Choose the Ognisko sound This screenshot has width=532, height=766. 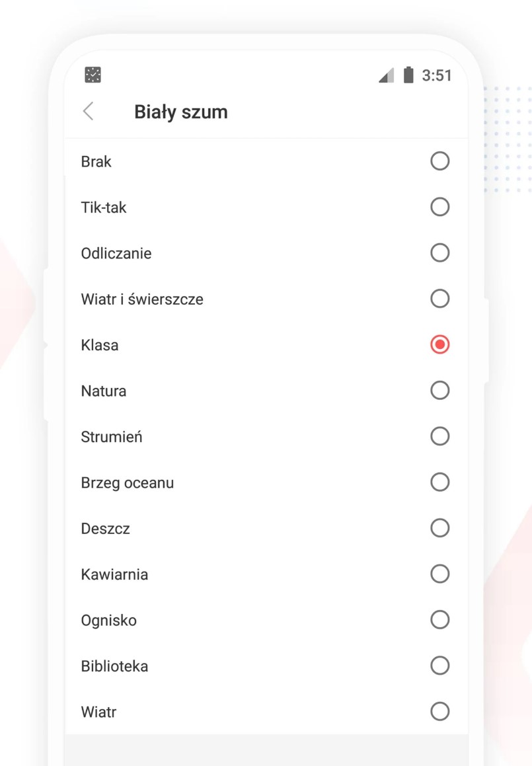tap(266, 621)
